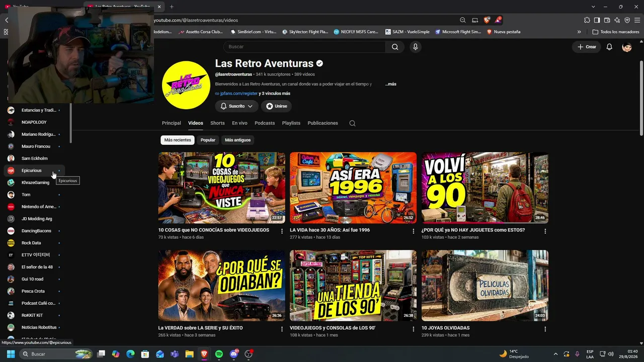This screenshot has width=644, height=362.
Task: Open a new browser tab with plus button
Action: coord(172,7)
